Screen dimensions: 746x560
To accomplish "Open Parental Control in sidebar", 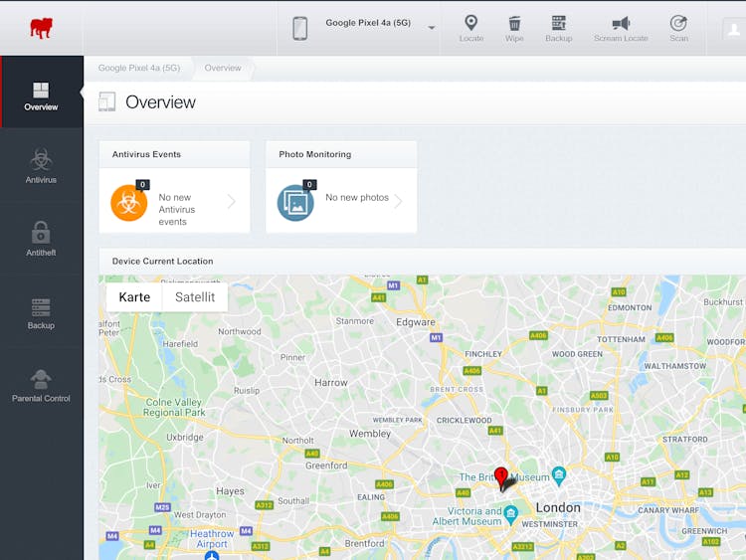I will [x=42, y=385].
